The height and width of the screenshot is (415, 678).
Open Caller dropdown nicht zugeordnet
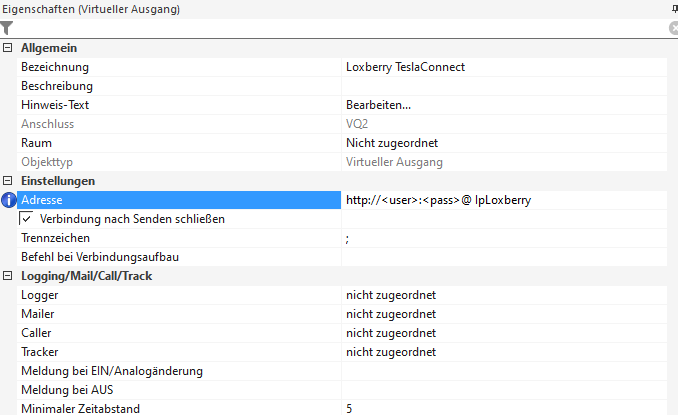pos(504,333)
